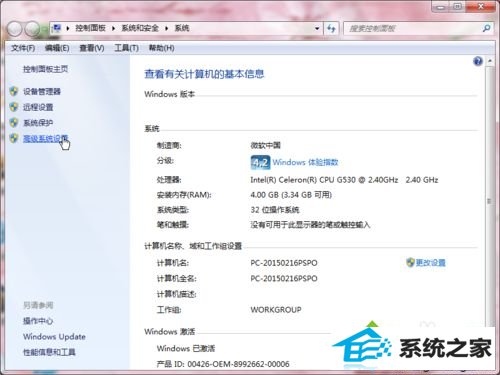This screenshot has width=500, height=375.
Task: Open the 查看(V) menu
Action: tap(92, 48)
